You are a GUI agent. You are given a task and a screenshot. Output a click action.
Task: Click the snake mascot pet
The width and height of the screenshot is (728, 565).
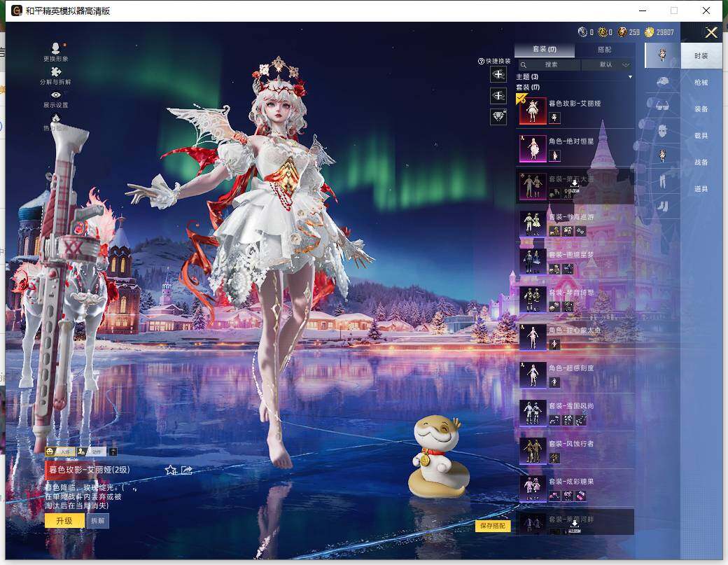(437, 456)
